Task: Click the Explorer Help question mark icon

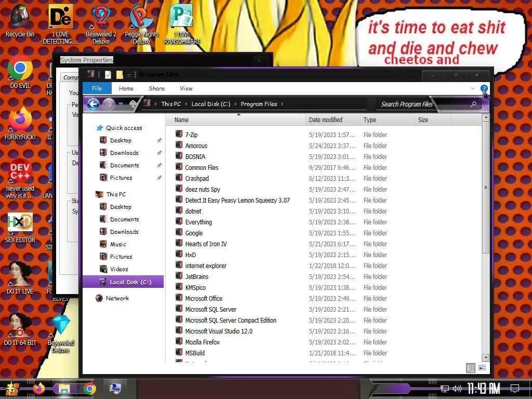Action: (484, 88)
